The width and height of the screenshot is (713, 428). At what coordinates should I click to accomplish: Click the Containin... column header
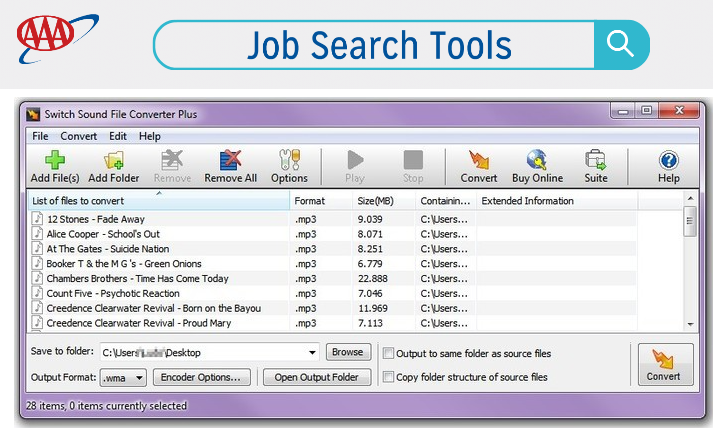click(445, 201)
